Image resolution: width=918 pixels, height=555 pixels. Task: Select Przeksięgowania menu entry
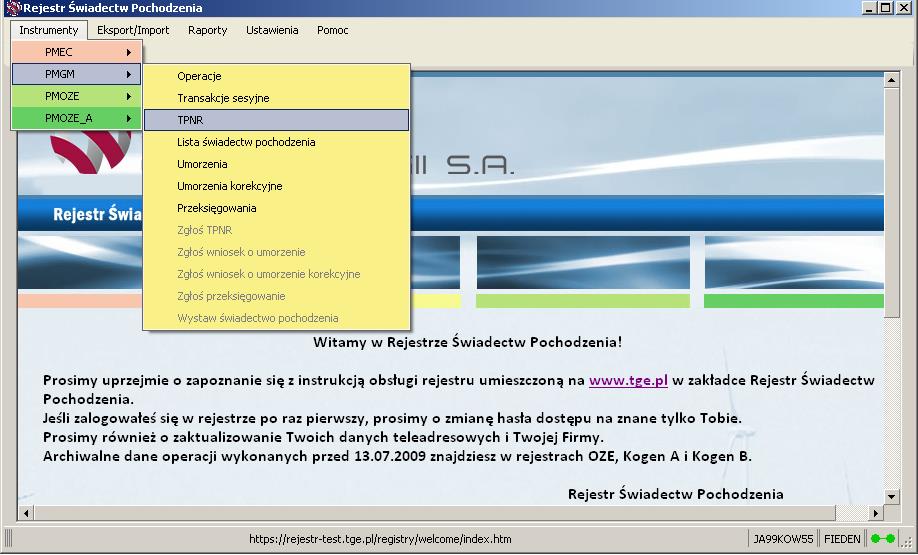coord(276,208)
